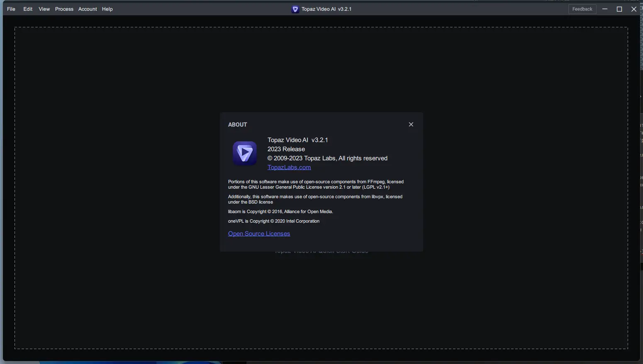The height and width of the screenshot is (364, 643).
Task: Open the View menu
Action: (x=44, y=9)
